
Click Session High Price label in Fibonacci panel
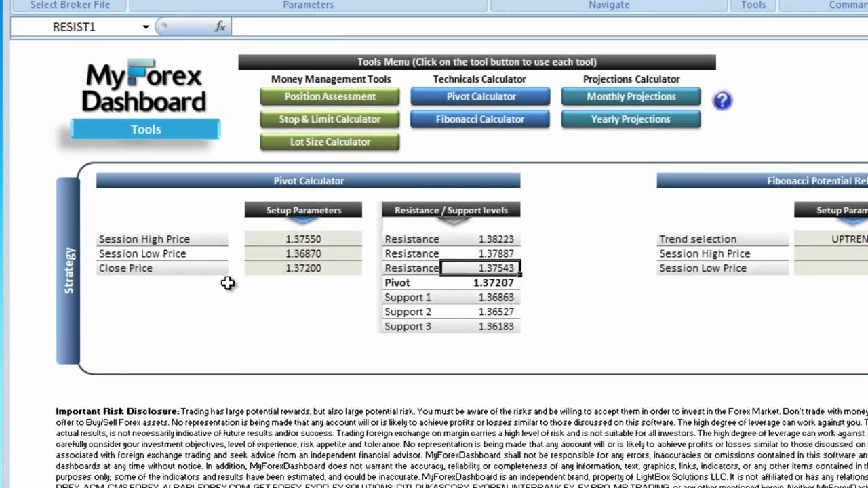click(705, 253)
